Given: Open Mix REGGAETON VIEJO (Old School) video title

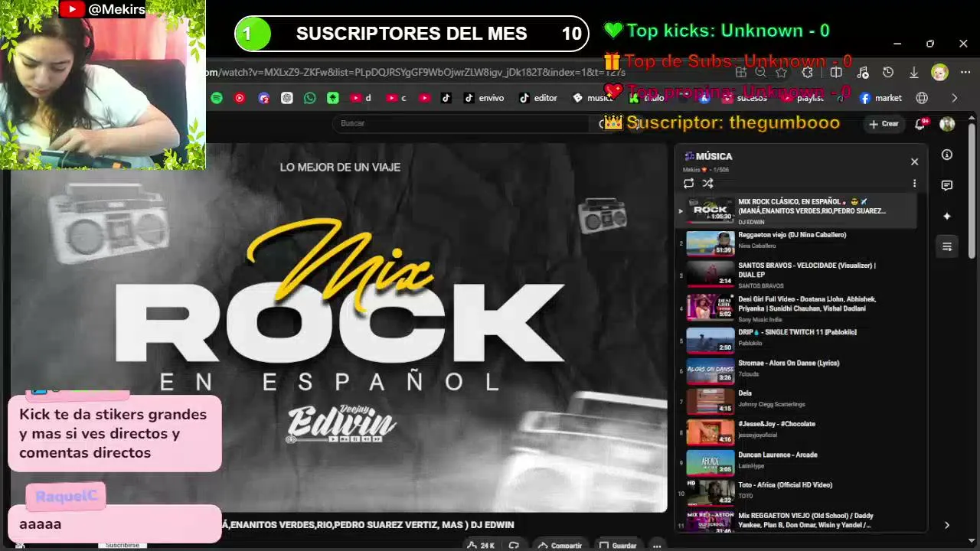Looking at the screenshot, I should point(805,520).
